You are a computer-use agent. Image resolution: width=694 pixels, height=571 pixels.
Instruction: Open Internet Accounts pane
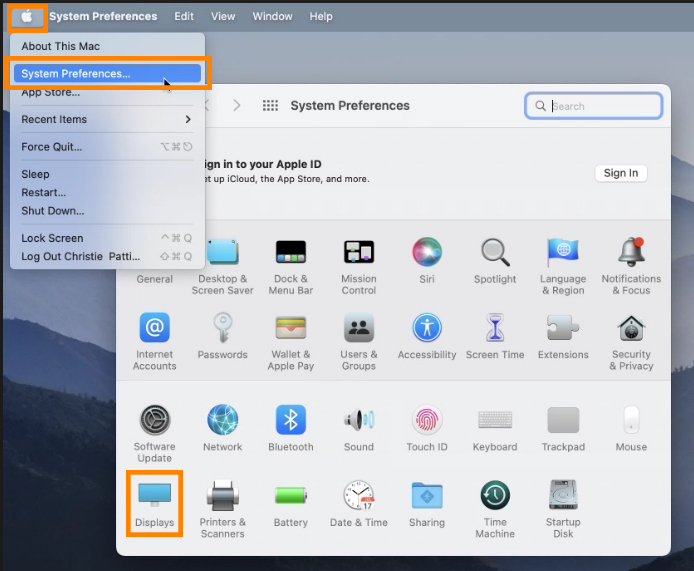tap(154, 341)
